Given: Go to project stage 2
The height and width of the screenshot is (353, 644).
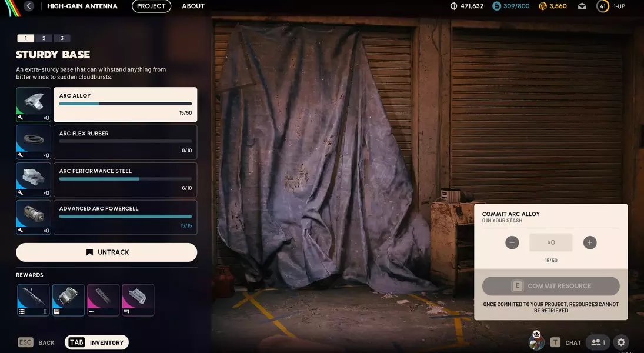Looking at the screenshot, I should 44,38.
